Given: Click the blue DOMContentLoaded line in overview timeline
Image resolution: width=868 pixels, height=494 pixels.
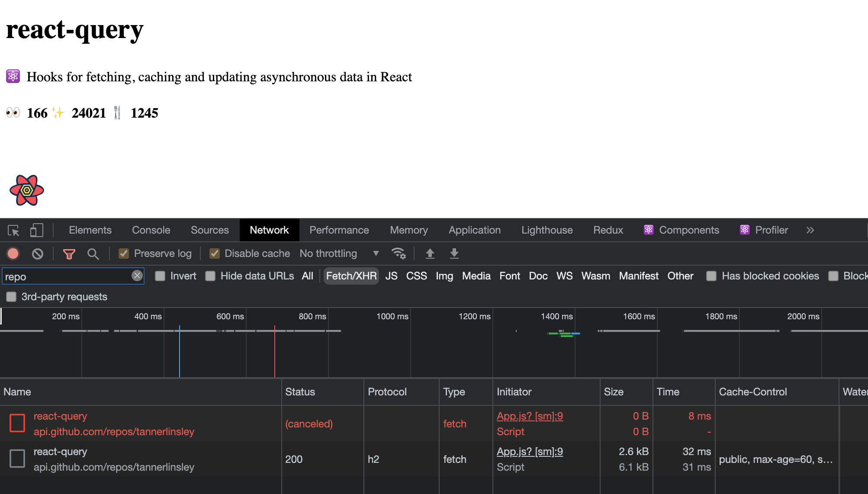Looking at the screenshot, I should [x=180, y=351].
